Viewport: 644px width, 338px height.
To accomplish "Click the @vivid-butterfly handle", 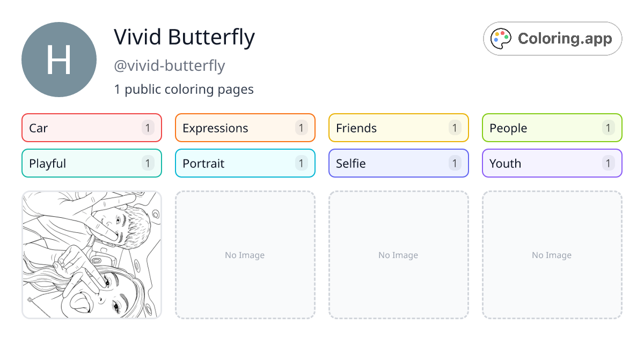I will (x=170, y=65).
